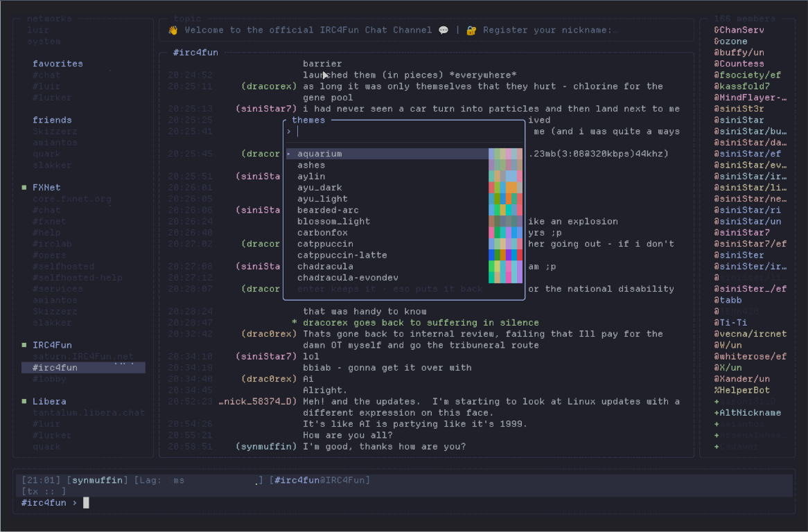Click the speech bubble emoji in topic
The width and height of the screenshot is (808, 532).
[443, 30]
